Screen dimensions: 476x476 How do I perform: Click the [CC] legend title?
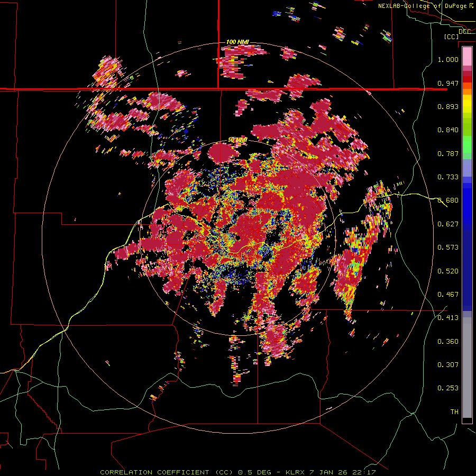pyautogui.click(x=451, y=36)
